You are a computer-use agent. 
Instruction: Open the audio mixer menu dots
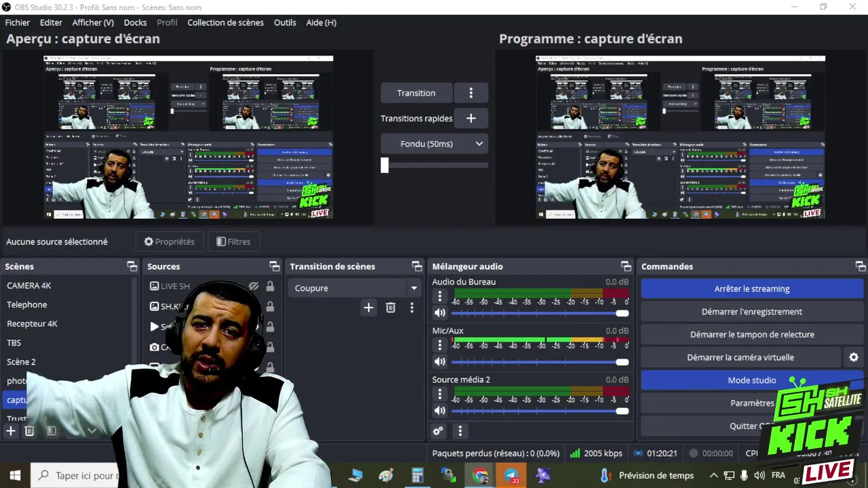coord(460,430)
